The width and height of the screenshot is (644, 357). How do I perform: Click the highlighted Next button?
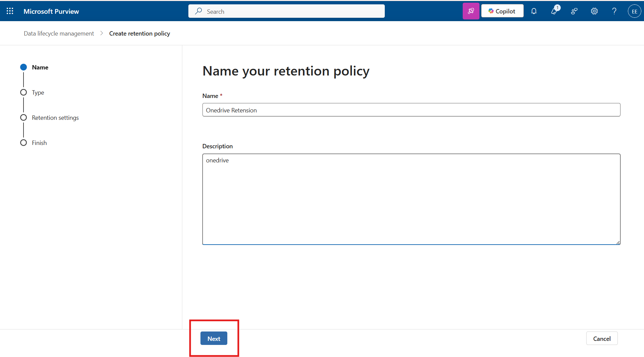pyautogui.click(x=214, y=338)
